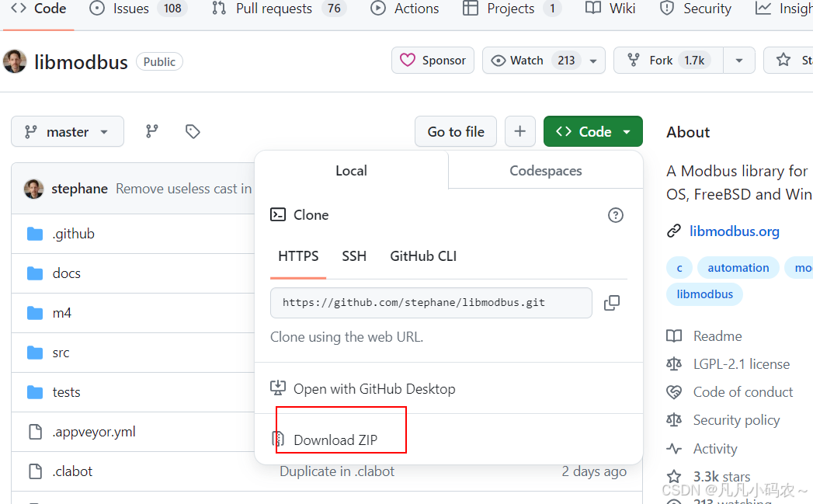
Task: Click the repository owner avatar
Action: 15,61
